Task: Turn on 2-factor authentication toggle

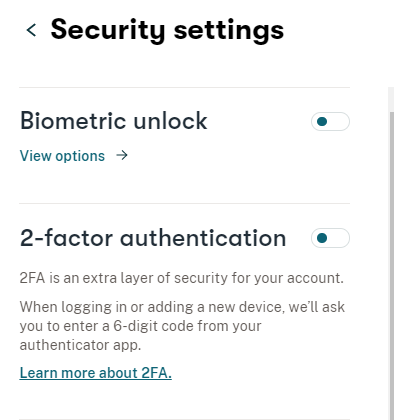Action: coord(330,238)
